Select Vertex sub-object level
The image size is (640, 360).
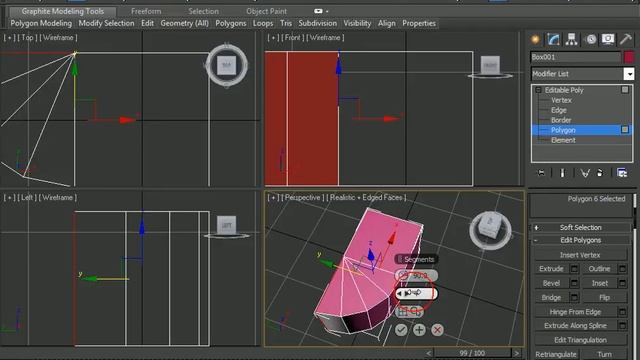(561, 100)
